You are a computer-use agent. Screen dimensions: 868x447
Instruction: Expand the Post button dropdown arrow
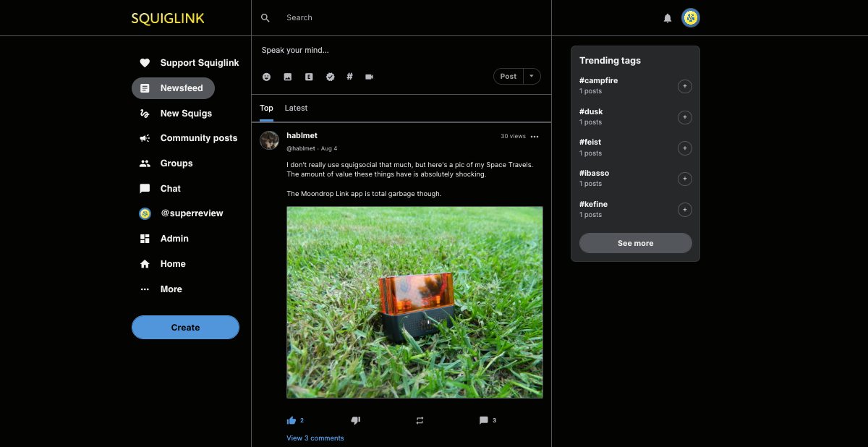(532, 76)
